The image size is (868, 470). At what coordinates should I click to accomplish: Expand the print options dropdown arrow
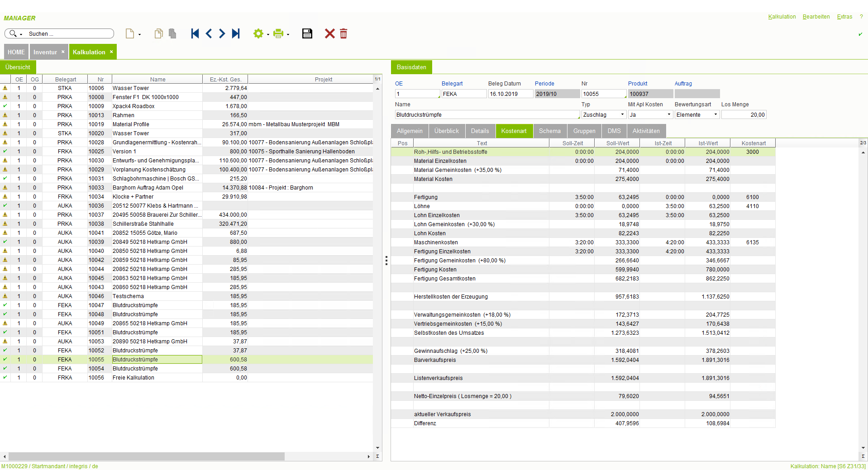pos(288,34)
